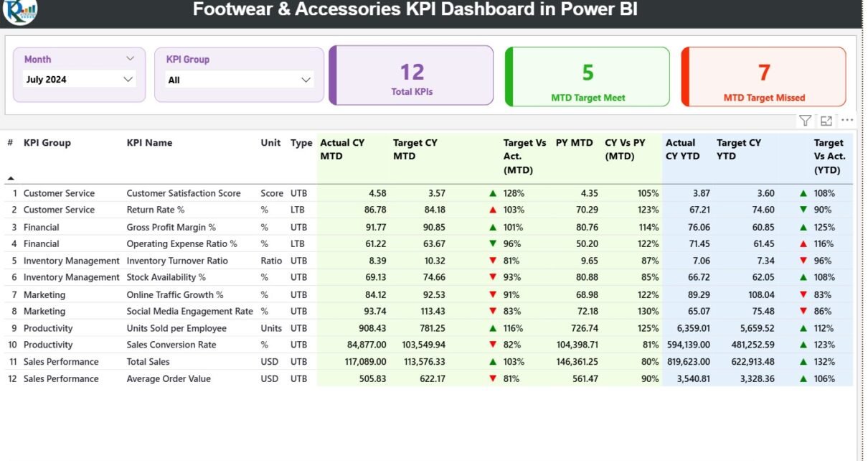Click the red up arrow in Return Rate % row
This screenshot has width=868, height=461.
click(493, 210)
